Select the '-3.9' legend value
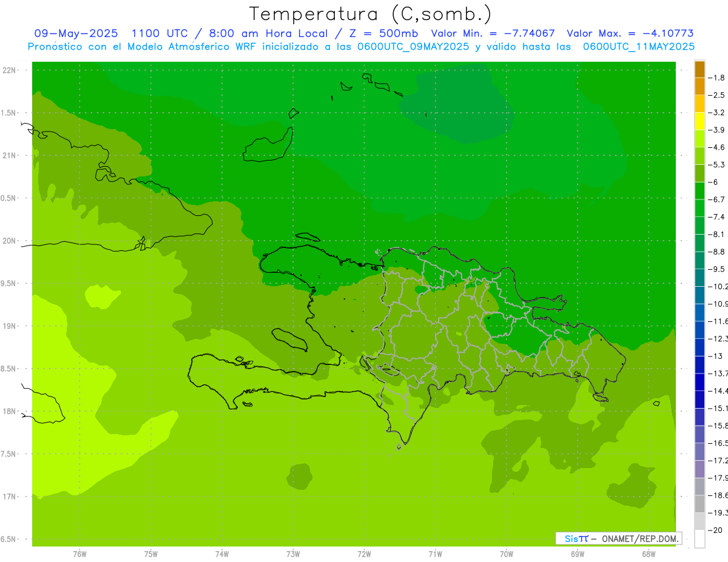The height and width of the screenshot is (562, 728). [716, 130]
